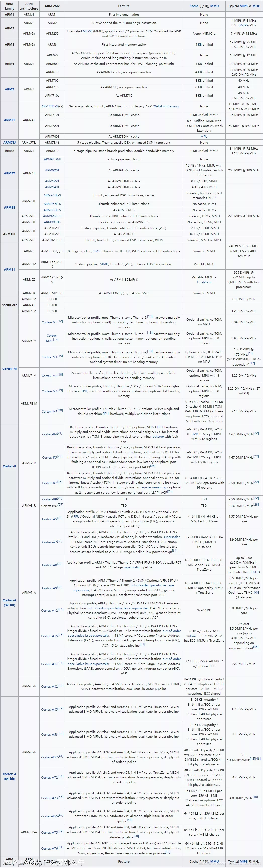Screen dimensions: 263x868
Task: Select the "32–64 KB" cache cell
Action: 204,610
